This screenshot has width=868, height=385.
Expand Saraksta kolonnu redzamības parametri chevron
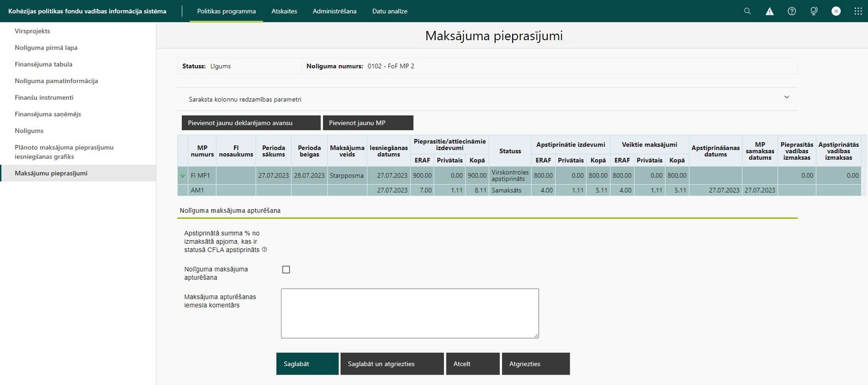coord(787,97)
